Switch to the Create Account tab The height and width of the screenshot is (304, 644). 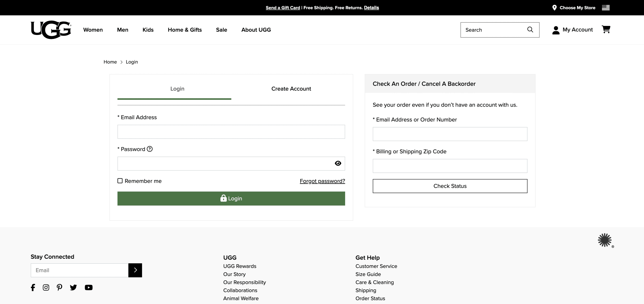coord(291,89)
